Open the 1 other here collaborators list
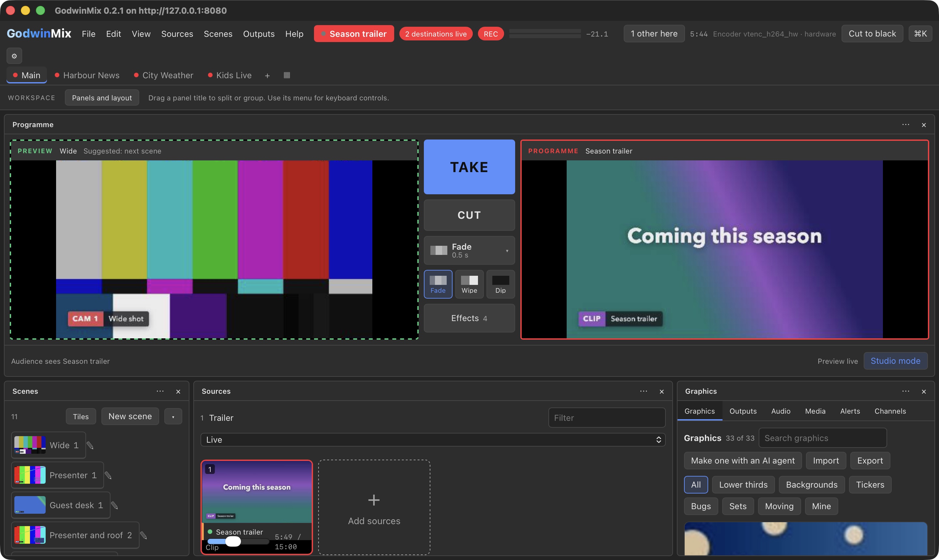Screen dimensions: 939x560 [x=654, y=34]
